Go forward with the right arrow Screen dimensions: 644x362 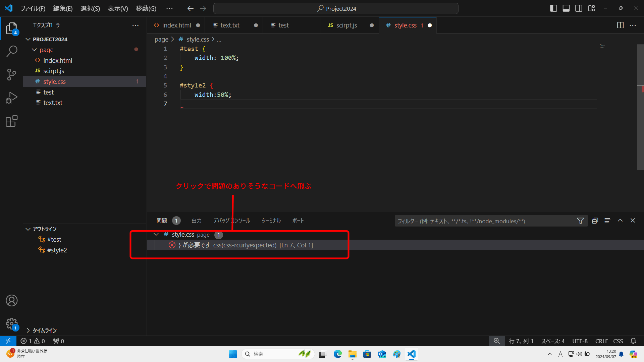(203, 8)
